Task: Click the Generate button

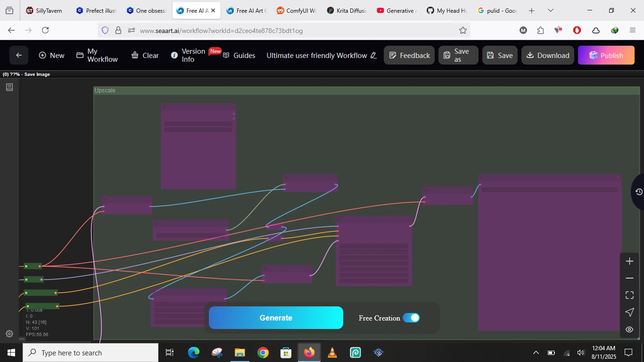Action: click(276, 318)
